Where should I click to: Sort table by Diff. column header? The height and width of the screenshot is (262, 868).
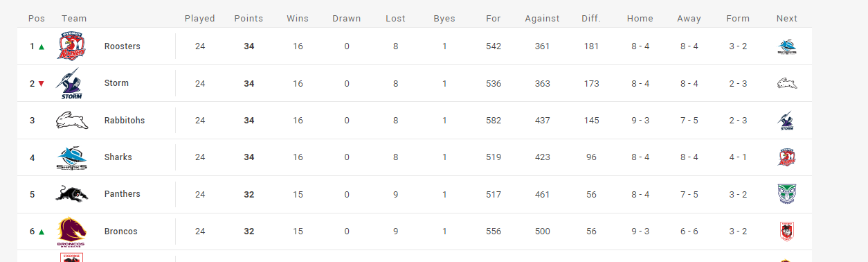tap(590, 19)
